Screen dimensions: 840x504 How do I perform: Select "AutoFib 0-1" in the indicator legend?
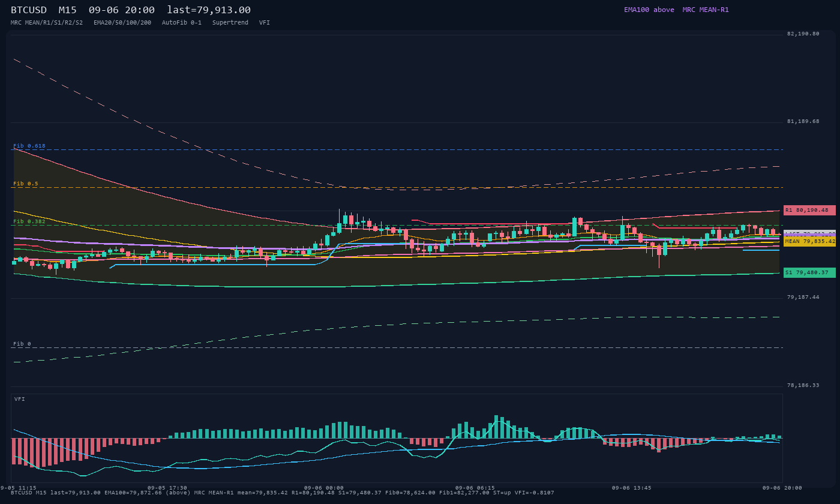[182, 23]
